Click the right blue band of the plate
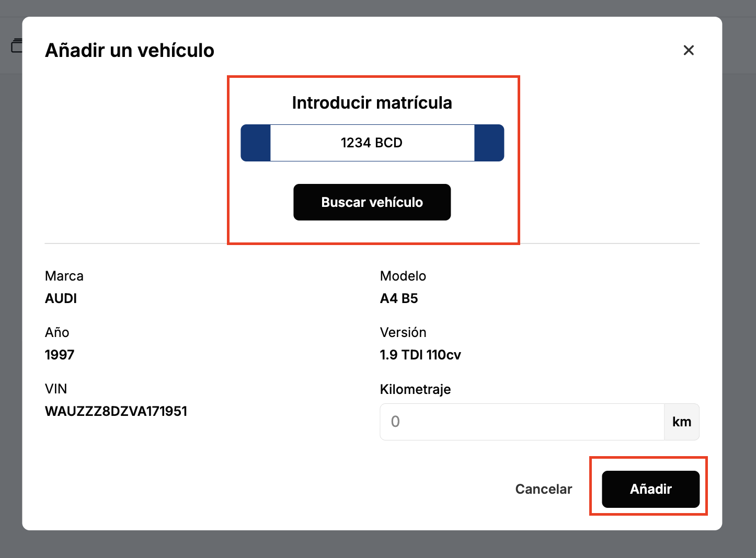The width and height of the screenshot is (756, 558). point(489,143)
